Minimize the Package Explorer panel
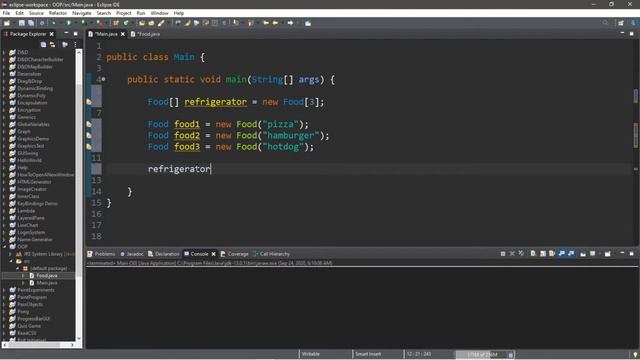640x360 pixels. point(66,33)
